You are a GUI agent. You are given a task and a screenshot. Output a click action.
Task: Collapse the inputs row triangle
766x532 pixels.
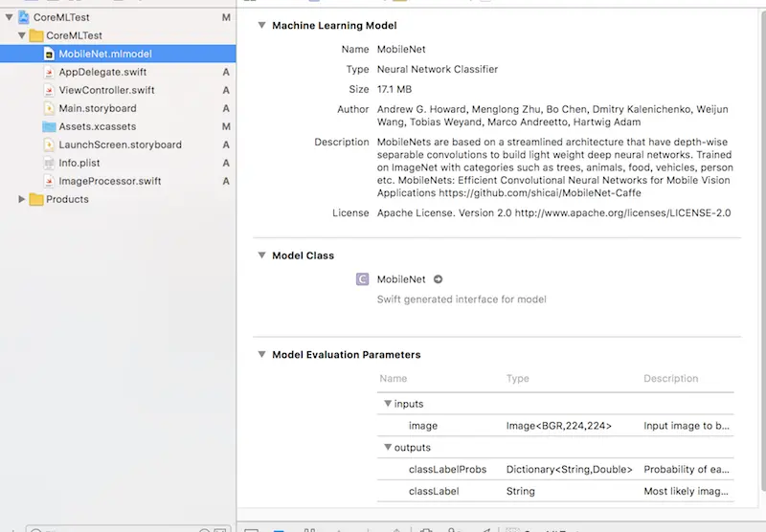coord(388,404)
